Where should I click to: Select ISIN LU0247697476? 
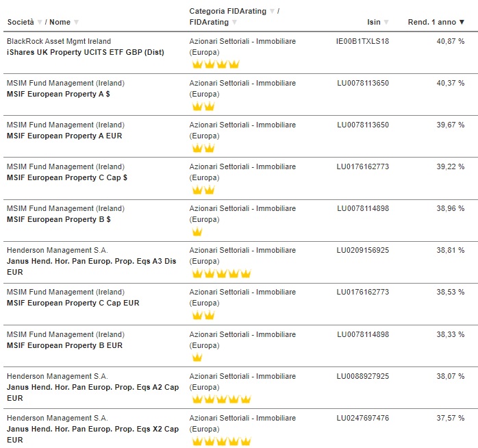363,418
